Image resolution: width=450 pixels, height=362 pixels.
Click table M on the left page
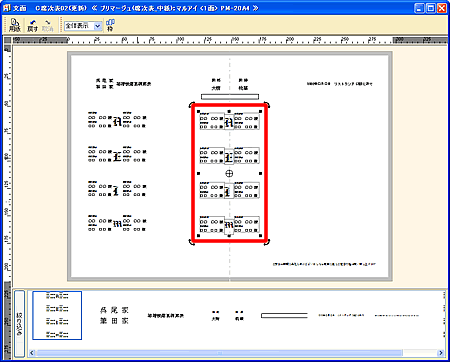pyautogui.click(x=117, y=223)
